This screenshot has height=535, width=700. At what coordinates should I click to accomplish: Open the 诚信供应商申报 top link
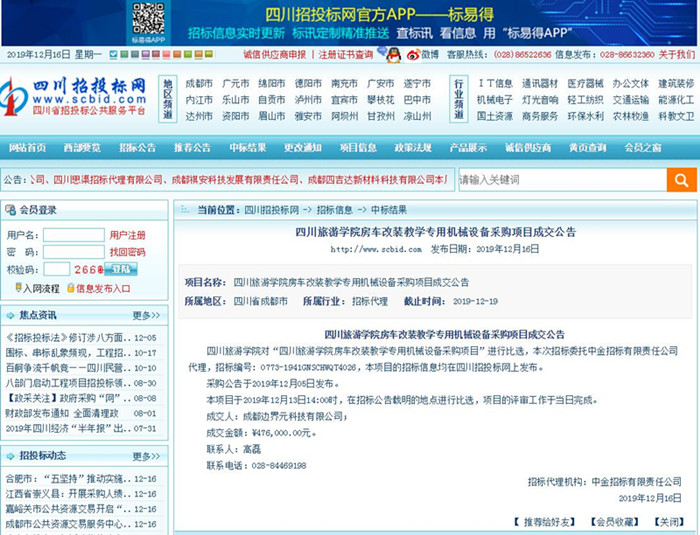pyautogui.click(x=275, y=55)
